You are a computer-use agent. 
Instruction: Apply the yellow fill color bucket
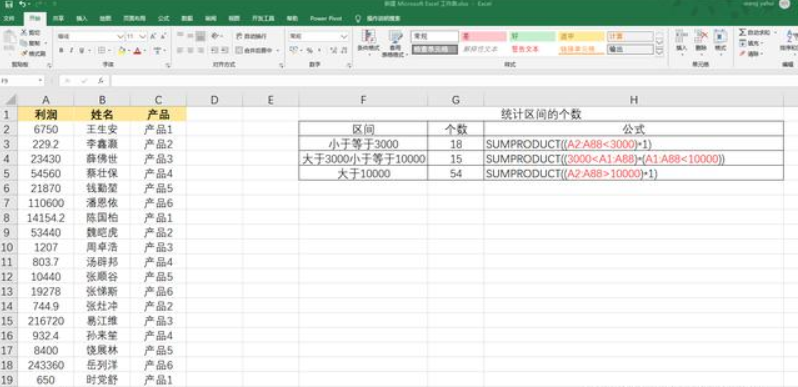122,50
